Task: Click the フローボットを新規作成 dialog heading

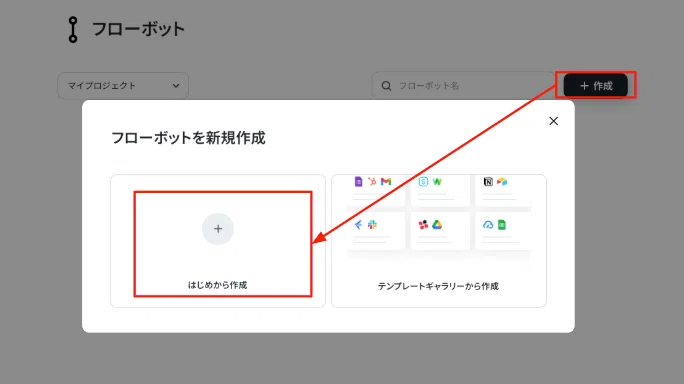Action: tap(188, 138)
